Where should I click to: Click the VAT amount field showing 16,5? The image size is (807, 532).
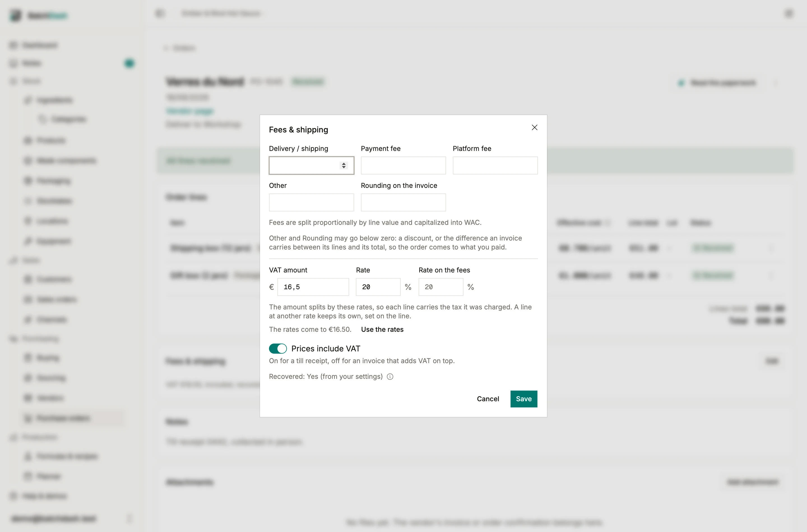[x=313, y=287]
